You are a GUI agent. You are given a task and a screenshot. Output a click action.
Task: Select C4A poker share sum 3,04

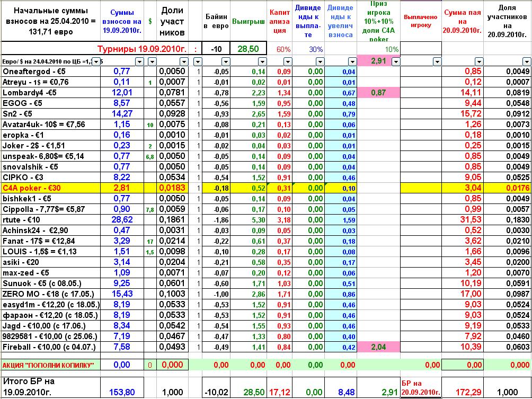463,188
